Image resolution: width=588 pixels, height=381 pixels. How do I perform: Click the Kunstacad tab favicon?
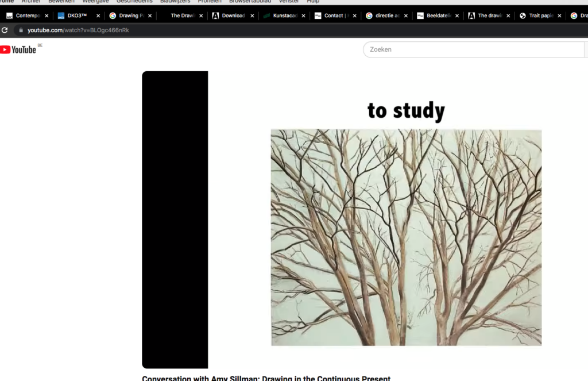tap(266, 16)
